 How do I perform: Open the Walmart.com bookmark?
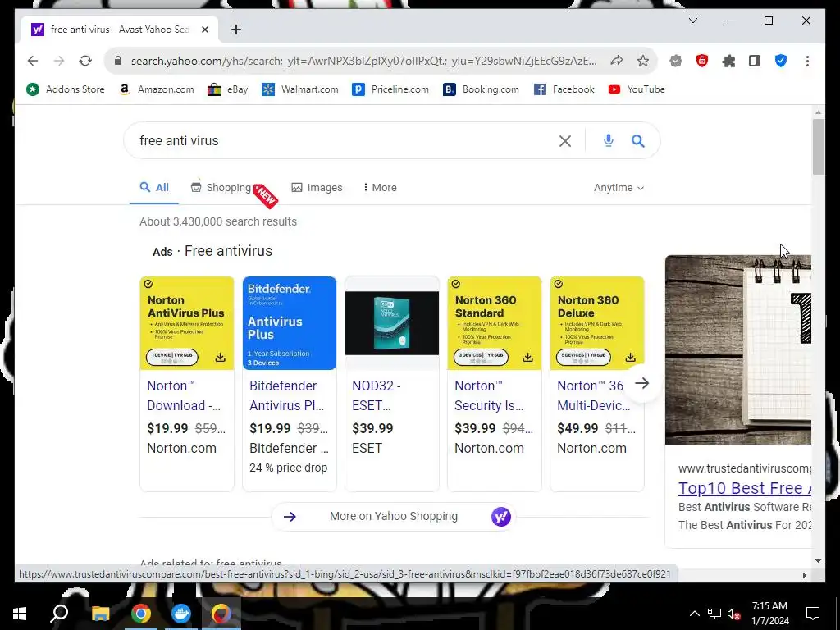tap(300, 89)
